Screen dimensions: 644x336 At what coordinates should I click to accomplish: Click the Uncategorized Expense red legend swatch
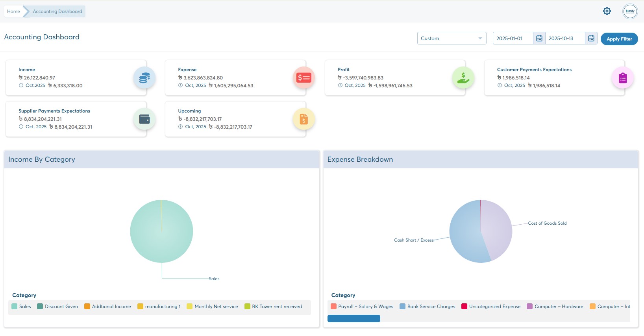pyautogui.click(x=464, y=306)
